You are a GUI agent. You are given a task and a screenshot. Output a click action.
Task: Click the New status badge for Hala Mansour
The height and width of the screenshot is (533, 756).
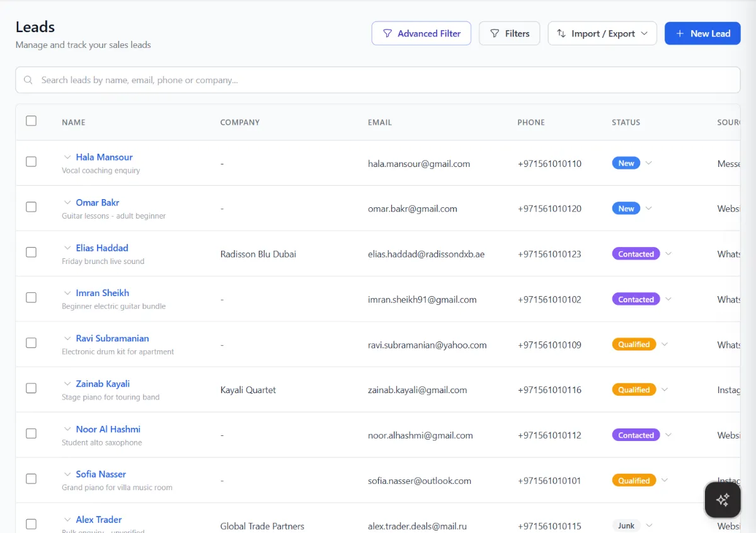[626, 163]
